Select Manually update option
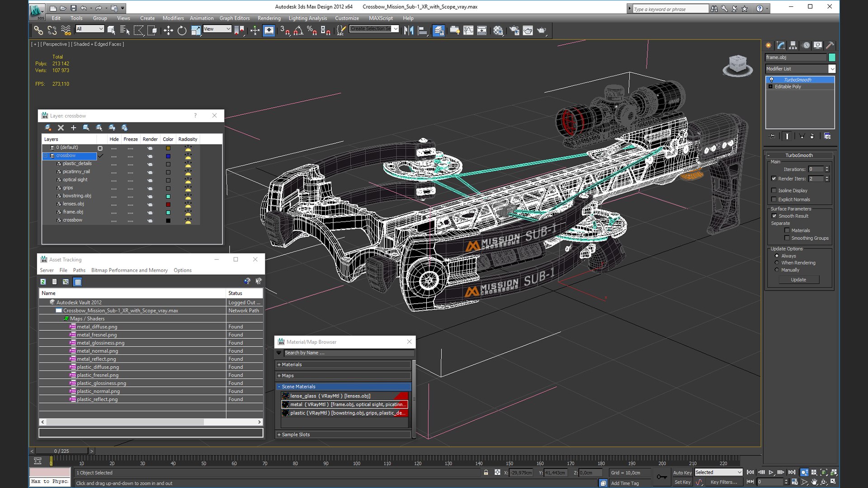The width and height of the screenshot is (868, 488). coord(777,270)
